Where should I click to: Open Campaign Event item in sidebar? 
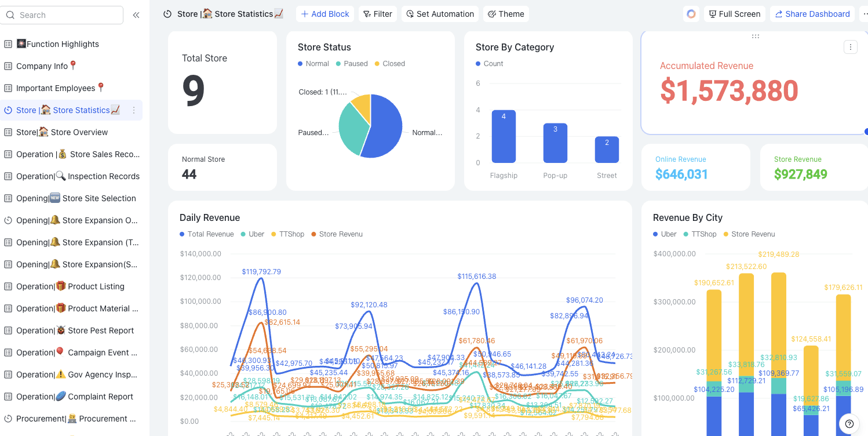pos(71,353)
